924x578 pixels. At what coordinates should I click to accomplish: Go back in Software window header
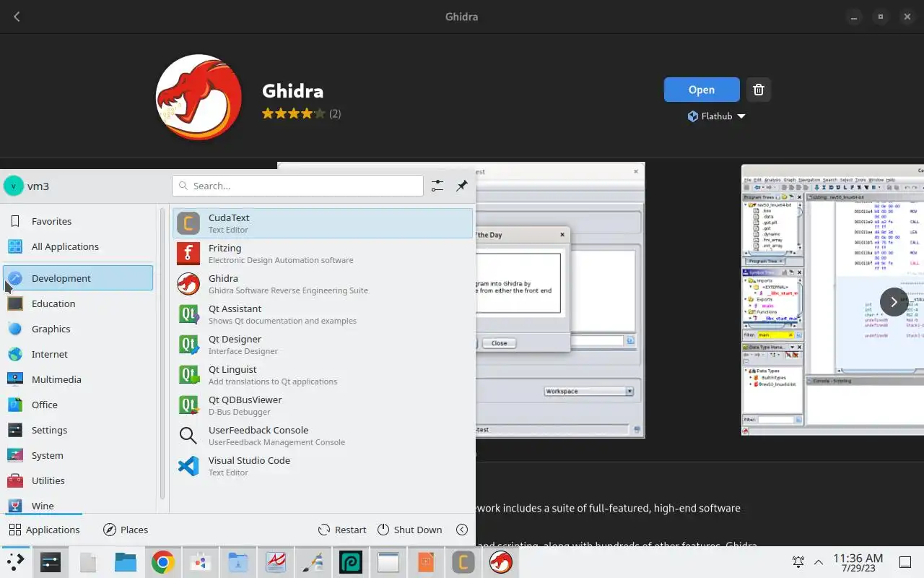click(x=17, y=17)
